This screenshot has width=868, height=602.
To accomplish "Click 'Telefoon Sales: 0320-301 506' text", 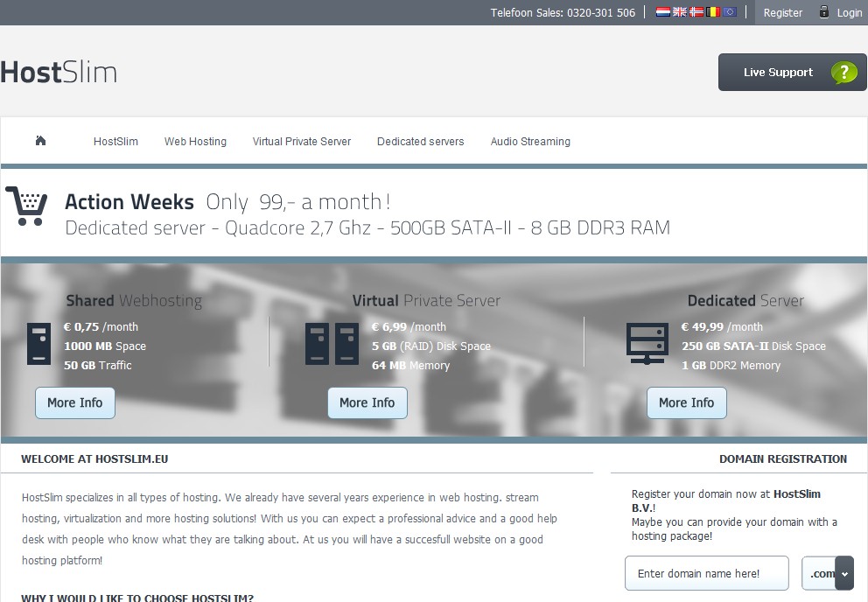I will (x=563, y=13).
